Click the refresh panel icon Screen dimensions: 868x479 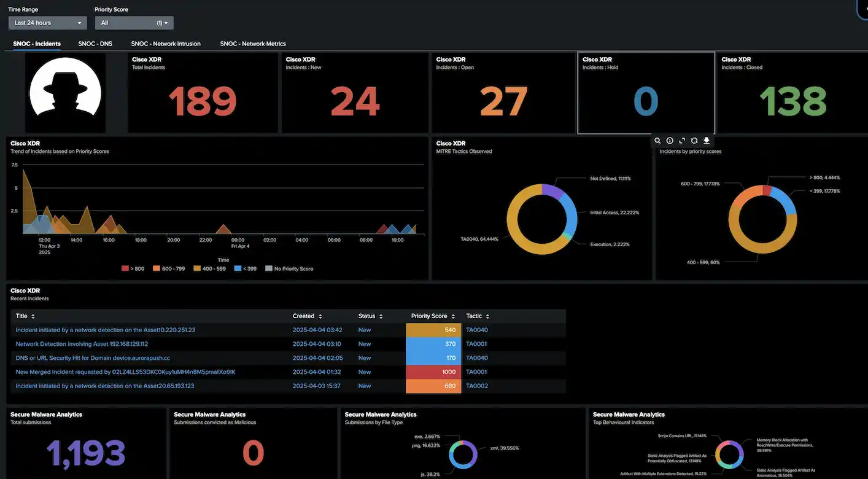click(694, 141)
